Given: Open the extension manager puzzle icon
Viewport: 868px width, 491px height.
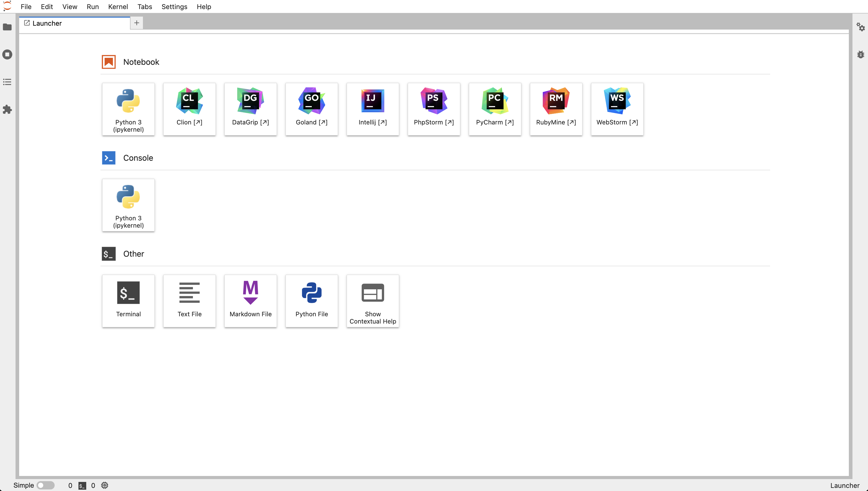Looking at the screenshot, I should pos(7,109).
